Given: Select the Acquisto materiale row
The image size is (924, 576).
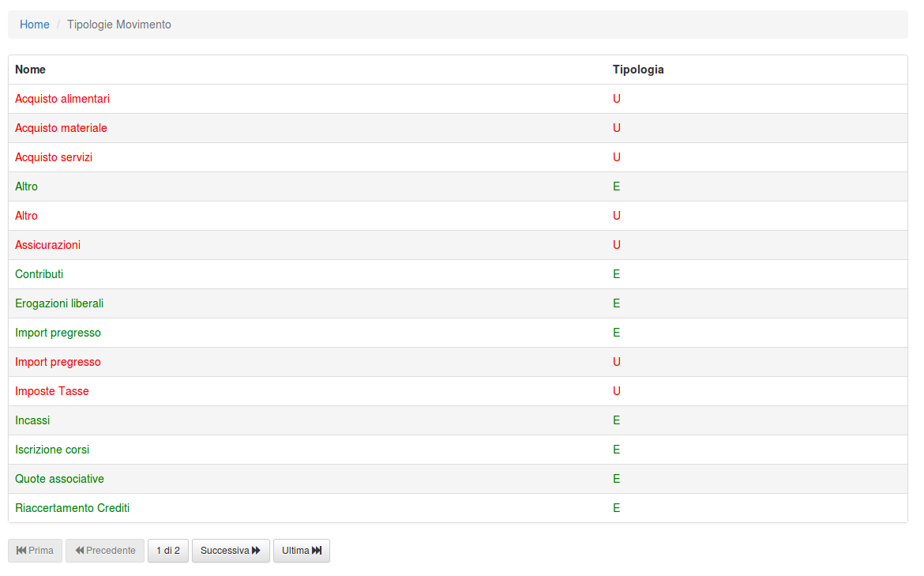Looking at the screenshot, I should point(61,128).
